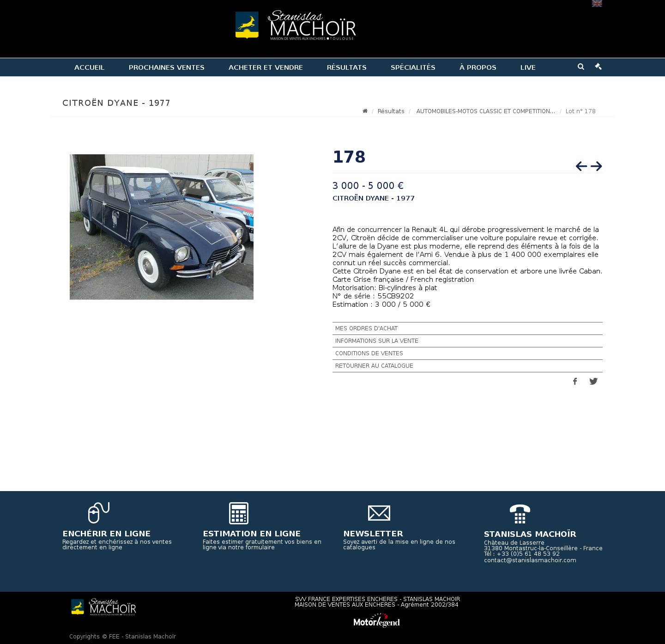
Task: Click the calculator icon for online estimation
Action: pos(239,513)
